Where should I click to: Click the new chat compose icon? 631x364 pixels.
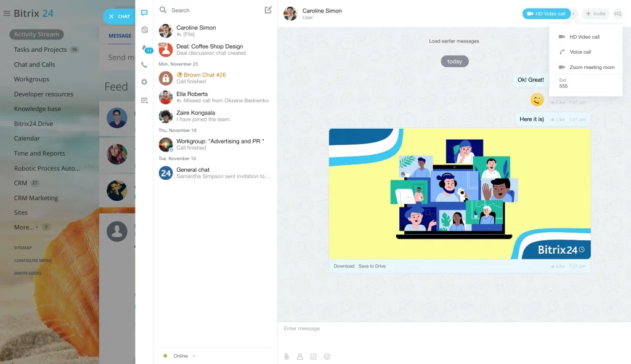[x=268, y=10]
